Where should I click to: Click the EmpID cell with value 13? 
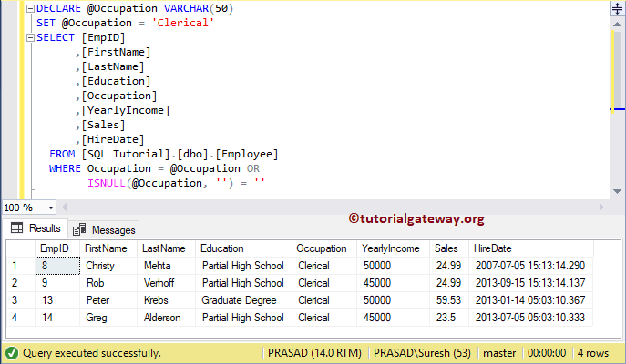pyautogui.click(x=57, y=299)
